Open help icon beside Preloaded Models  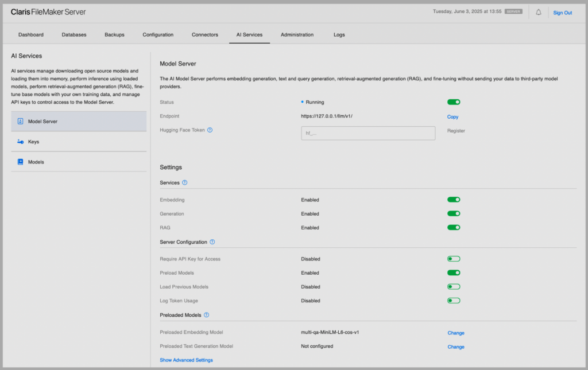[206, 315]
